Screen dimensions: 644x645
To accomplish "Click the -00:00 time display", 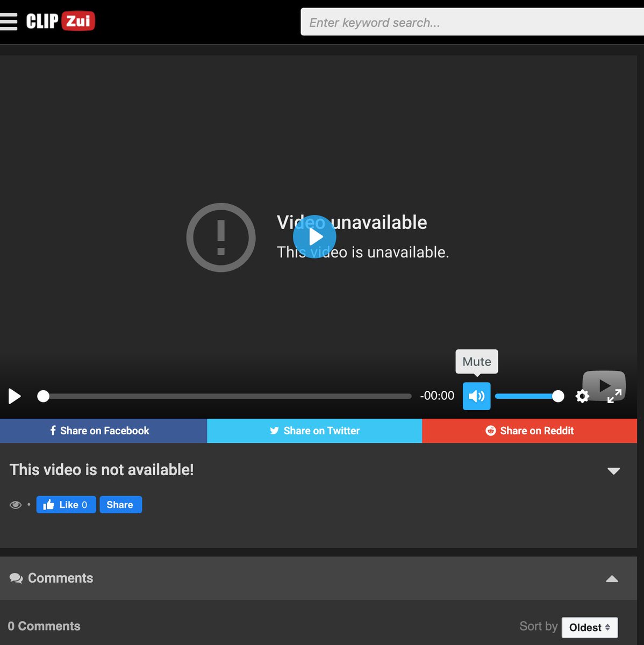I will click(437, 396).
